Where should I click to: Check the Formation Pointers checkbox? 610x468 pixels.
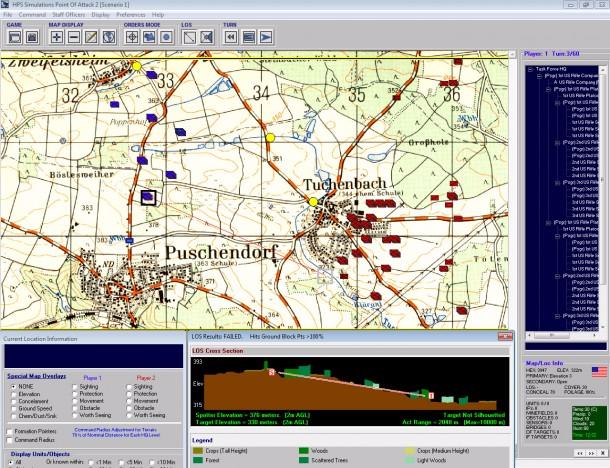(x=10, y=431)
